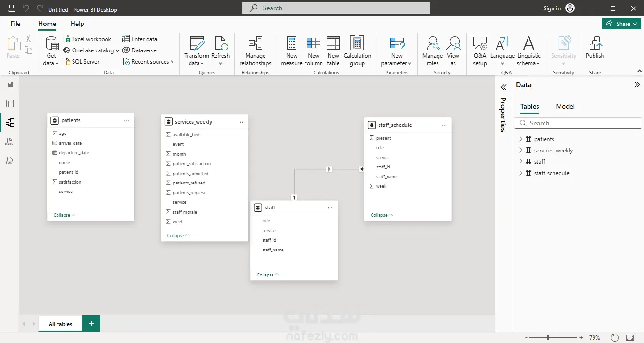Collapse the ribbon
The height and width of the screenshot is (343, 644).
[639, 72]
